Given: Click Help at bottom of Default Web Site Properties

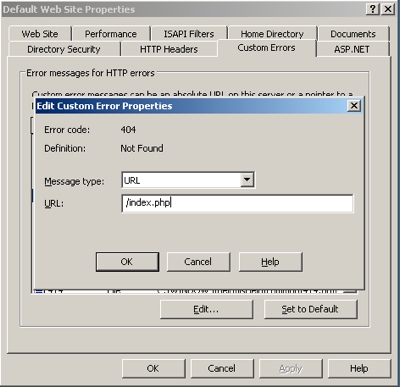Looking at the screenshot, I should tap(359, 368).
